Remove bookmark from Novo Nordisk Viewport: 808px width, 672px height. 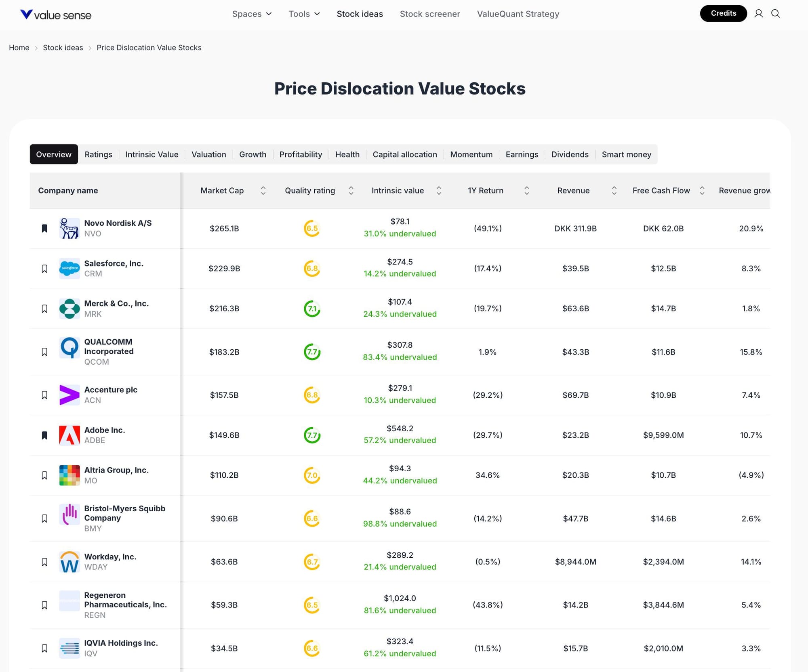click(x=44, y=229)
